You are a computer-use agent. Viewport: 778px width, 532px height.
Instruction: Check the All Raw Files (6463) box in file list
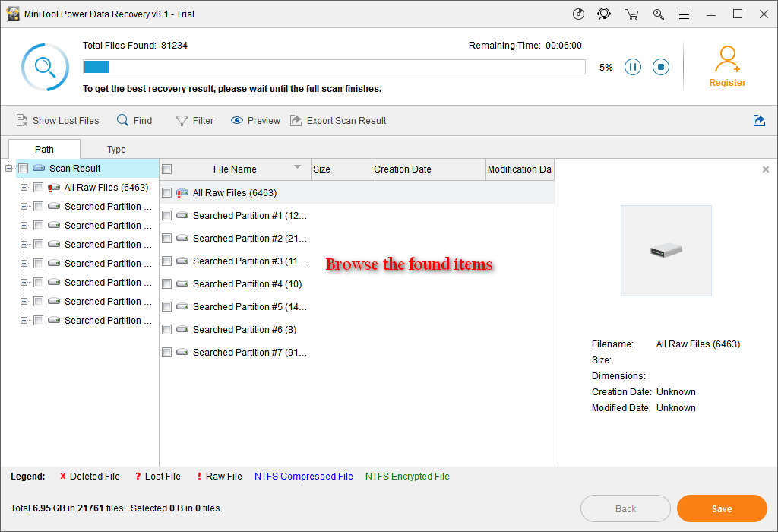pyautogui.click(x=166, y=192)
